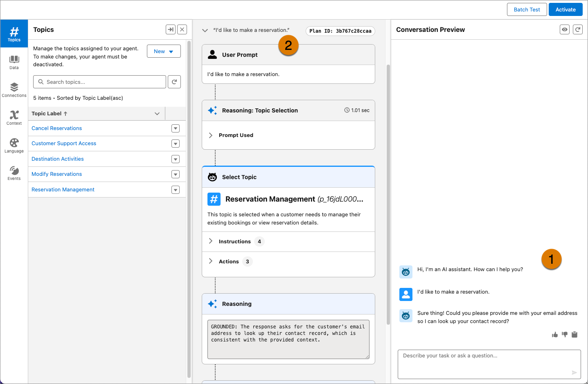Open the Cancel Reservations topic
This screenshot has width=588, height=384.
(x=56, y=128)
